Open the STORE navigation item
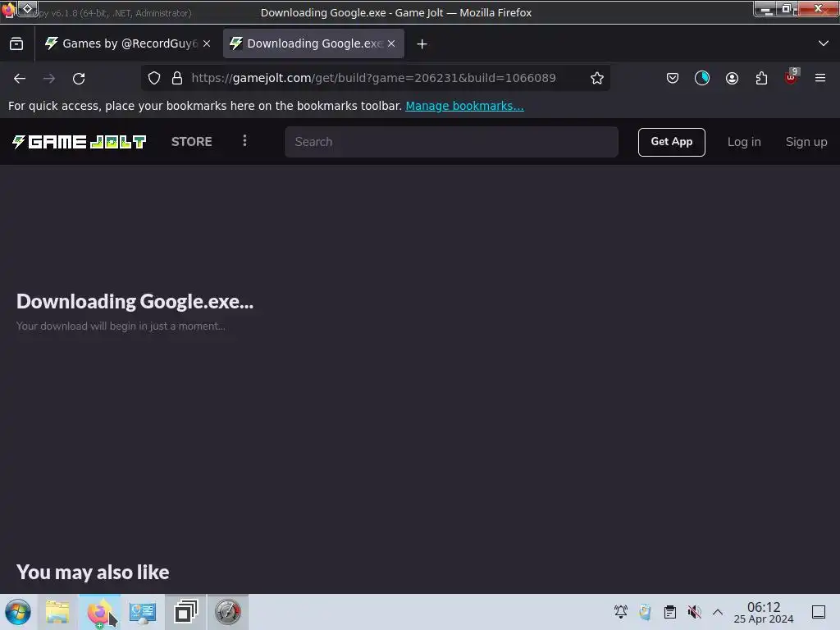 192,142
